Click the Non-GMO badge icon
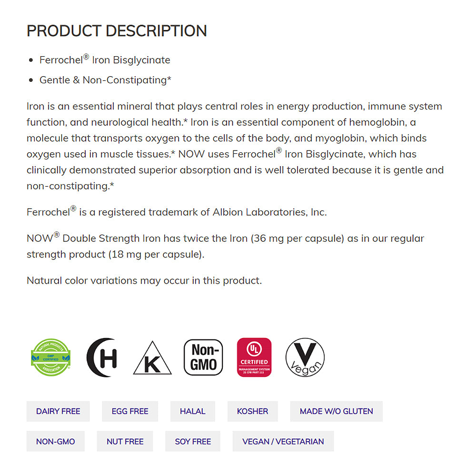Viewport: 476px width, 476px height. [x=203, y=357]
